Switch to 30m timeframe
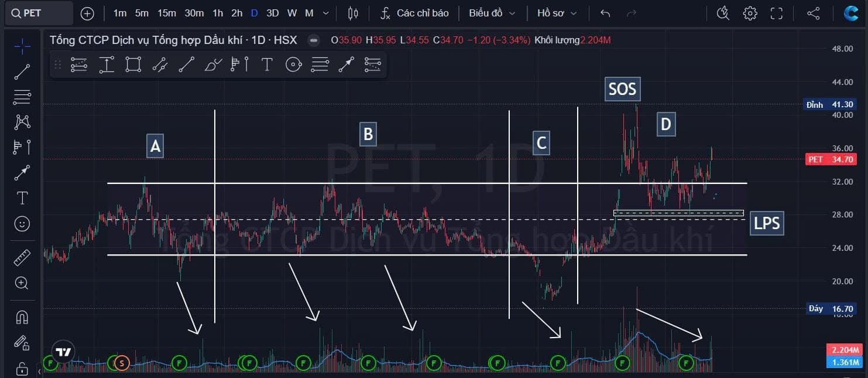Viewport: 868px width, 378px height. (x=194, y=13)
